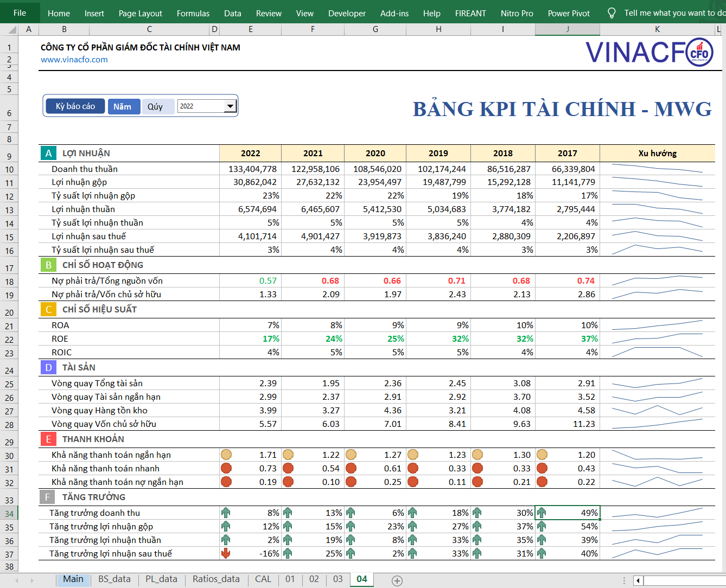Viewport: 726px width, 588px height.
Task: Click green up arrow beside 49% growth
Action: point(541,513)
